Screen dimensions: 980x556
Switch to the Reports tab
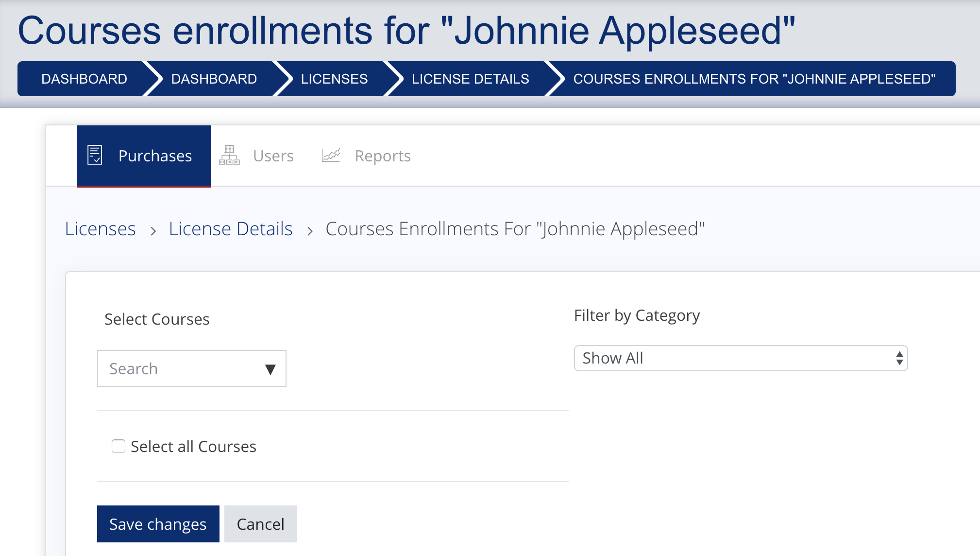pyautogui.click(x=382, y=156)
